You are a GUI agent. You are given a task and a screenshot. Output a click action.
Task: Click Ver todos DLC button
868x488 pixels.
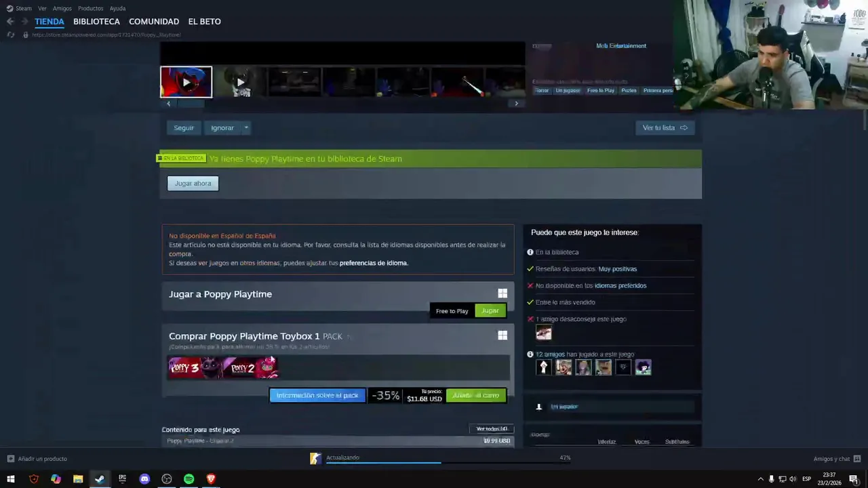[492, 429]
